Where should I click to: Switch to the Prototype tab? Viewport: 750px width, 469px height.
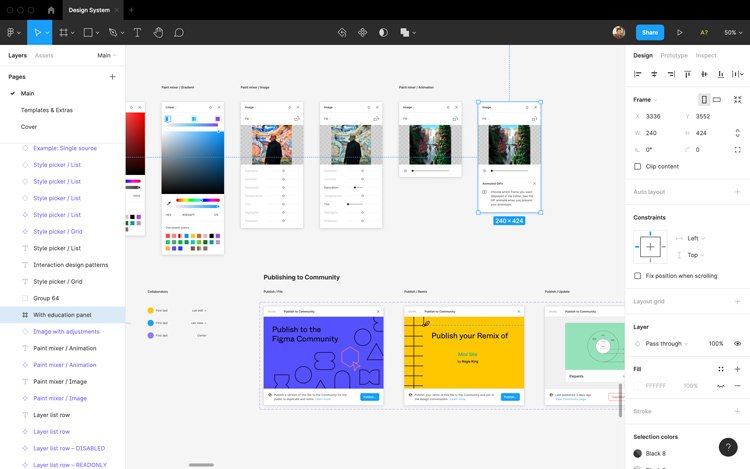pyautogui.click(x=674, y=55)
